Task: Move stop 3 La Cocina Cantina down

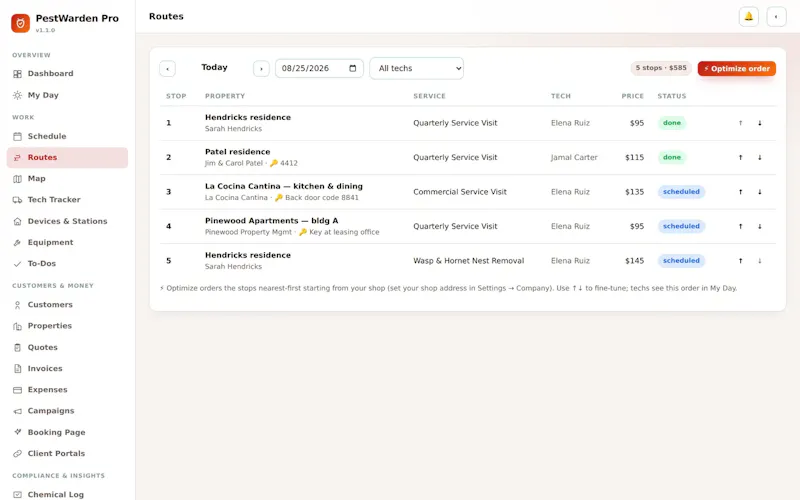Action: click(x=760, y=192)
